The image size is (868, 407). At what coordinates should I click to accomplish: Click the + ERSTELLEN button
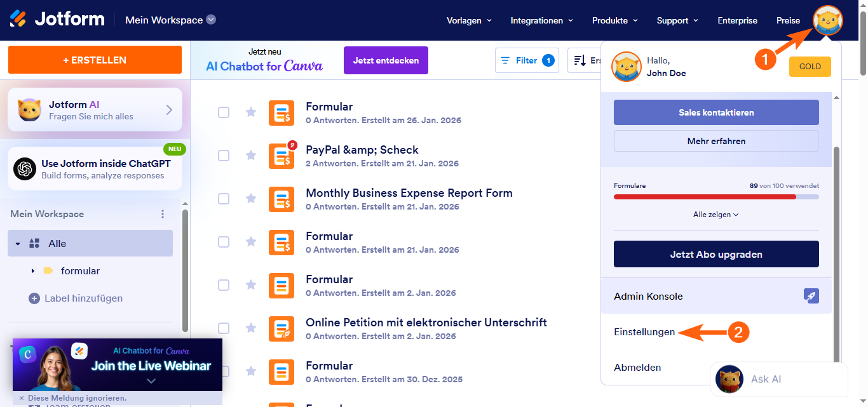pos(95,60)
